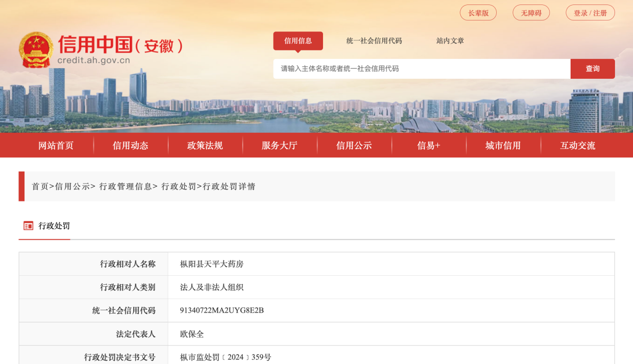Go to 网站首页 in navigation bar

click(x=56, y=146)
